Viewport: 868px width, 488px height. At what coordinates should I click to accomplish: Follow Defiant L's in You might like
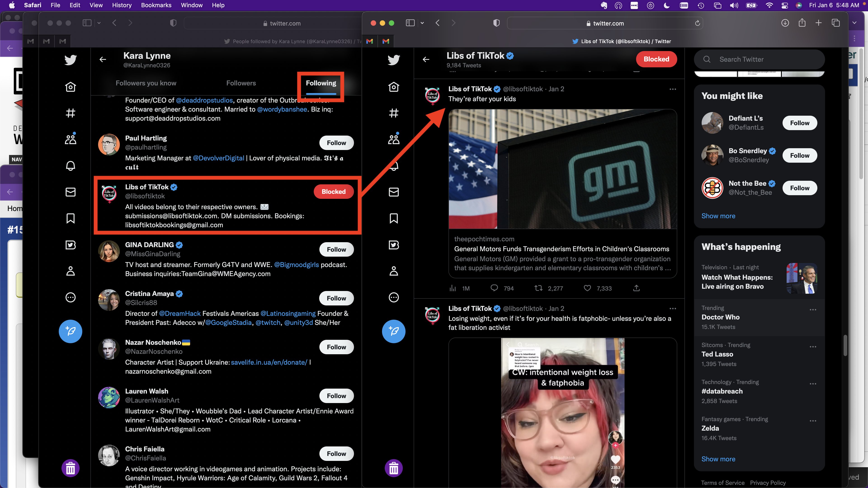(x=800, y=123)
